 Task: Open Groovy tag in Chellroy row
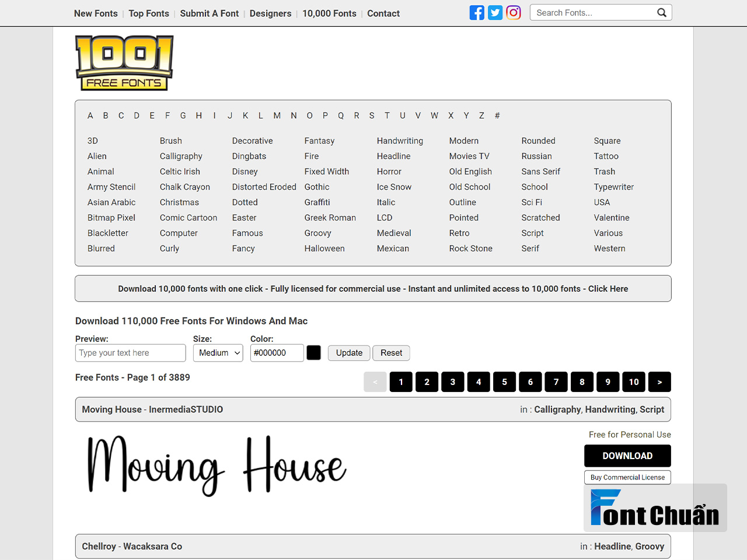click(650, 547)
